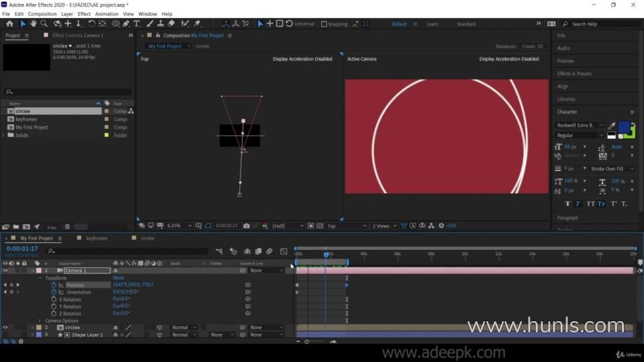Select the Zoom tool in toolbar
This screenshot has height=362, width=644.
[x=44, y=23]
